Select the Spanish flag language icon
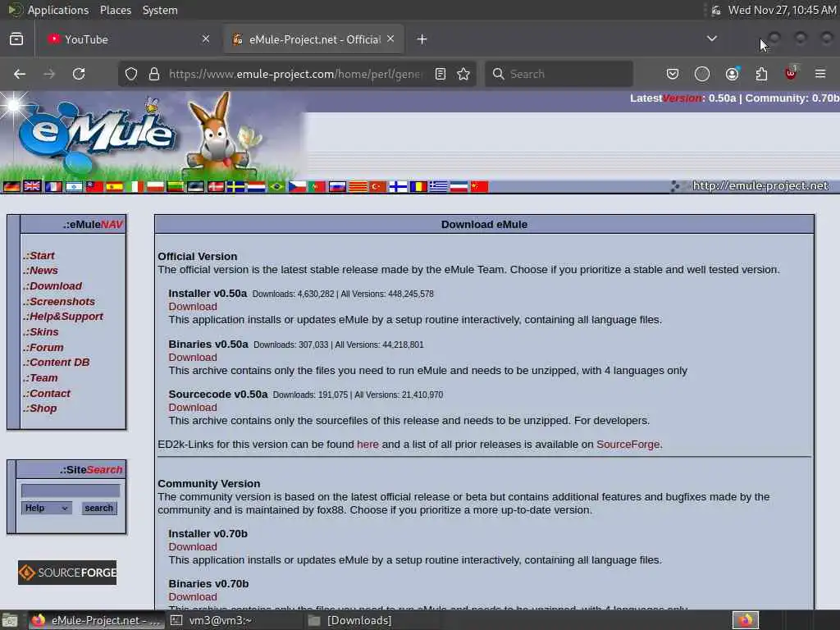The width and height of the screenshot is (840, 630). pos(114,186)
